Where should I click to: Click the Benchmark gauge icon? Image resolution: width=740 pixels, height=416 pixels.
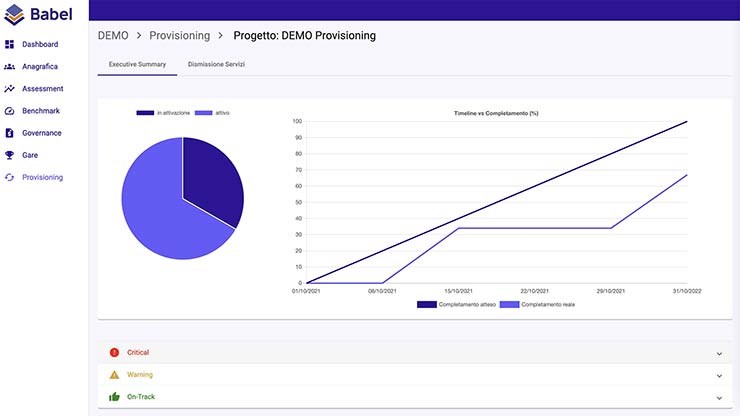click(x=9, y=111)
